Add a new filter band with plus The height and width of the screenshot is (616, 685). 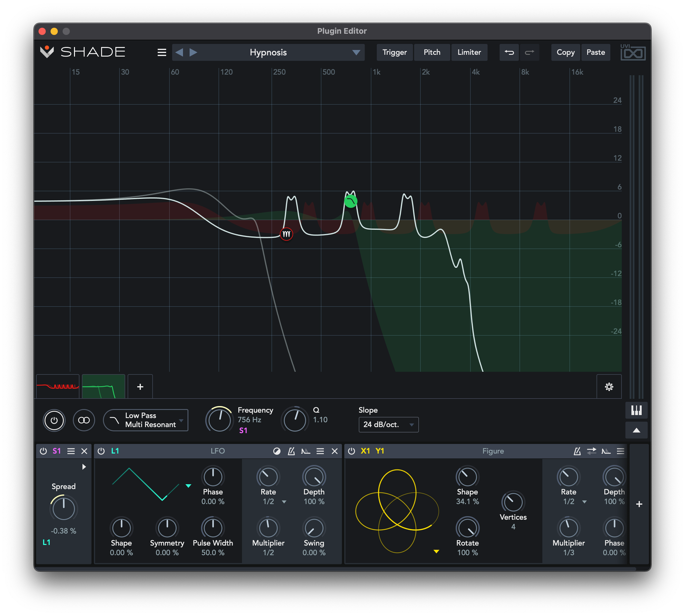pyautogui.click(x=140, y=387)
